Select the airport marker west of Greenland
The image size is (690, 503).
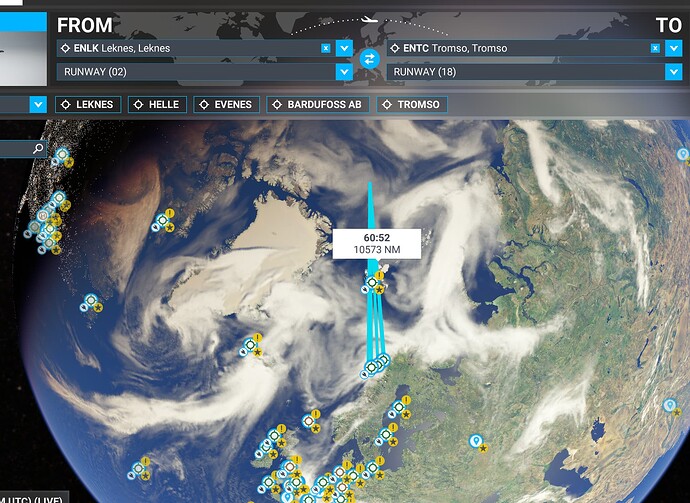coord(162,220)
